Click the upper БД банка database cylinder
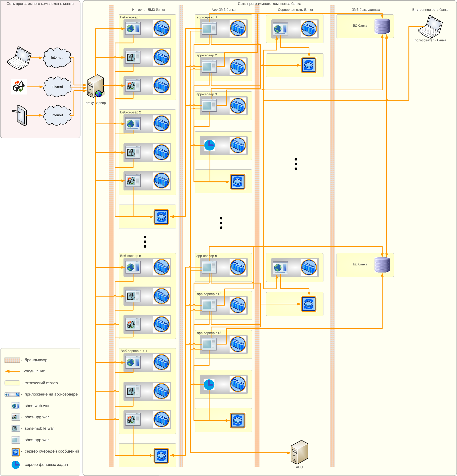The height and width of the screenshot is (476, 457). pos(382,26)
